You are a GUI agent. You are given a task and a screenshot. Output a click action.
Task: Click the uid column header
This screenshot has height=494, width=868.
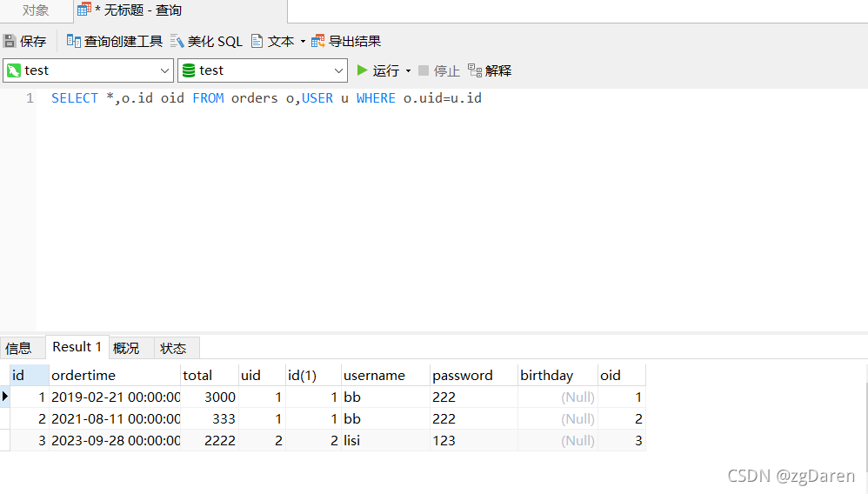(263, 375)
